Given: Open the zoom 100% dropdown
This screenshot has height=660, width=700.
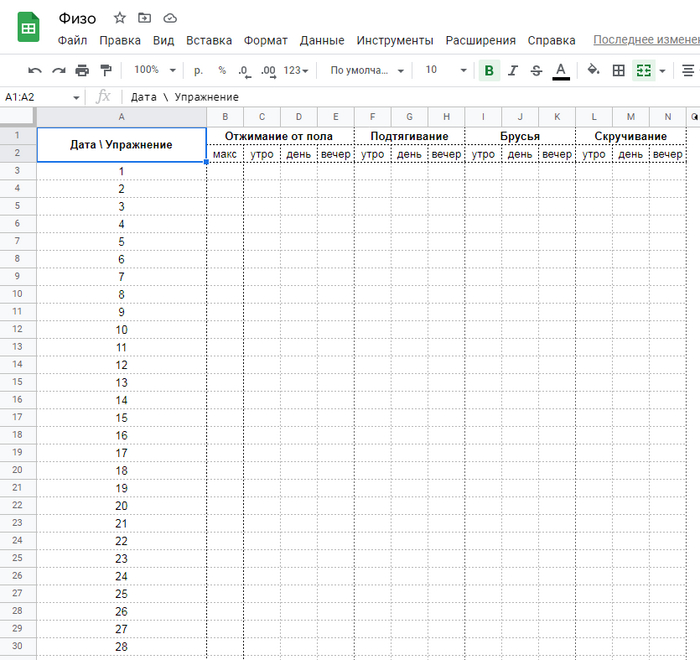Looking at the screenshot, I should (155, 70).
